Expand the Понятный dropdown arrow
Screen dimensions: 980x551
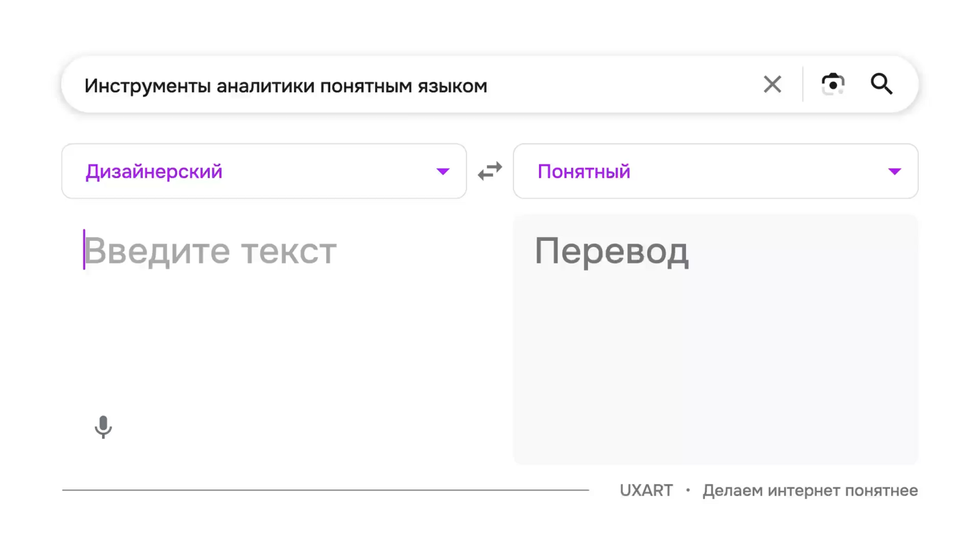point(894,171)
